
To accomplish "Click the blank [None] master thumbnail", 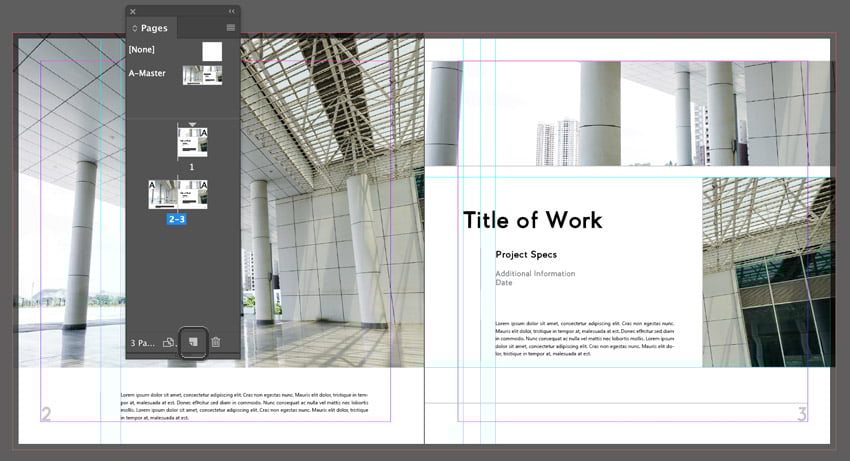I will click(212, 52).
